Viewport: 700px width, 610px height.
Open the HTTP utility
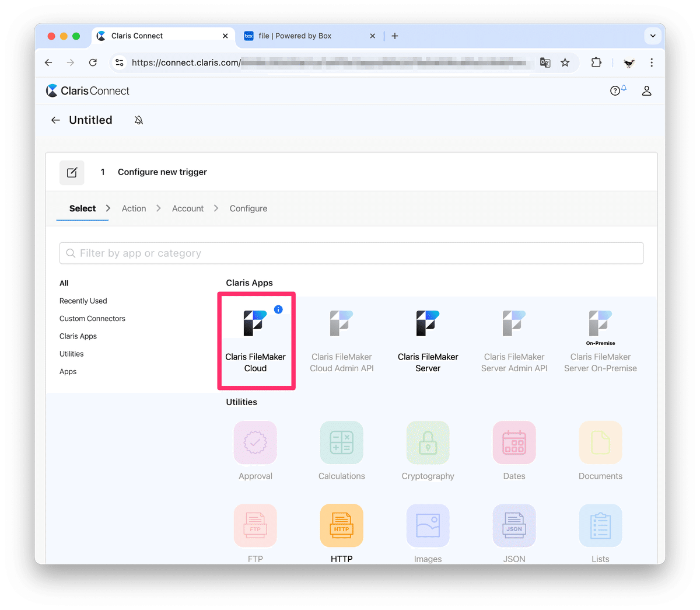click(341, 525)
